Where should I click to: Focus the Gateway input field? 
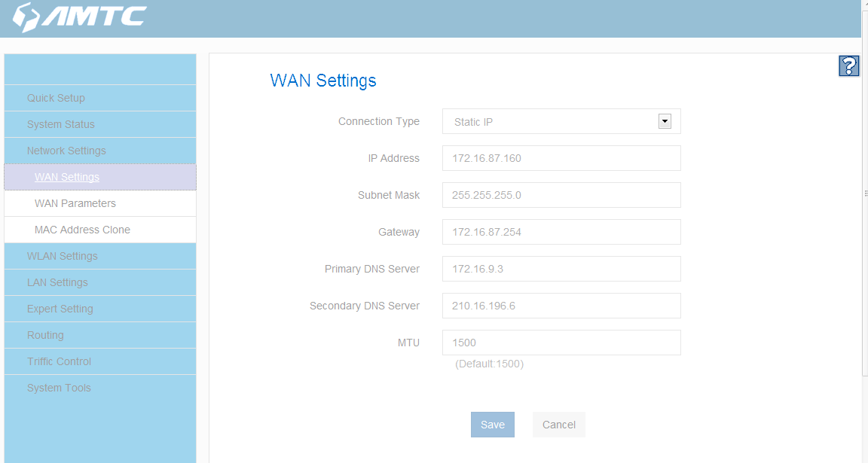pyautogui.click(x=561, y=232)
